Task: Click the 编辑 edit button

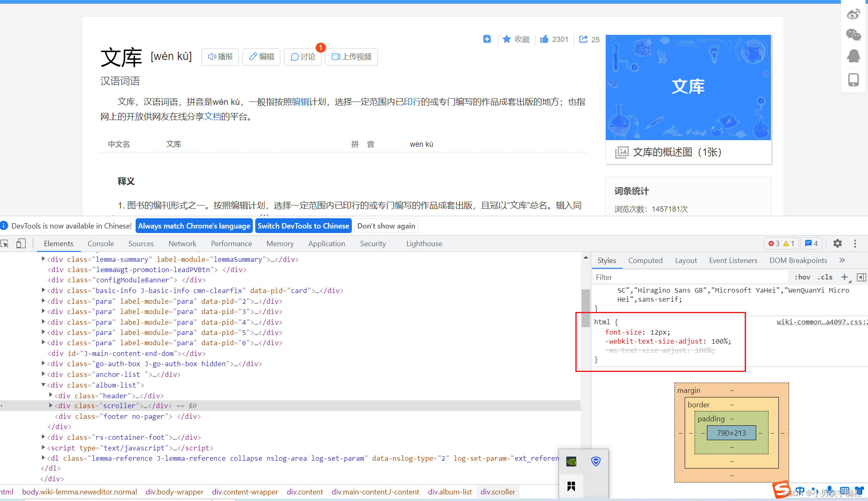Action: coord(261,57)
